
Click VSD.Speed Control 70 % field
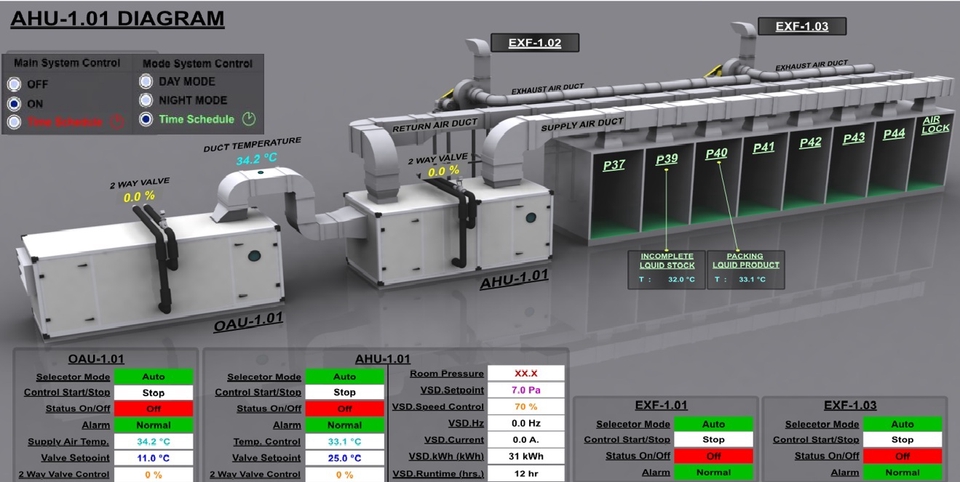pos(526,406)
